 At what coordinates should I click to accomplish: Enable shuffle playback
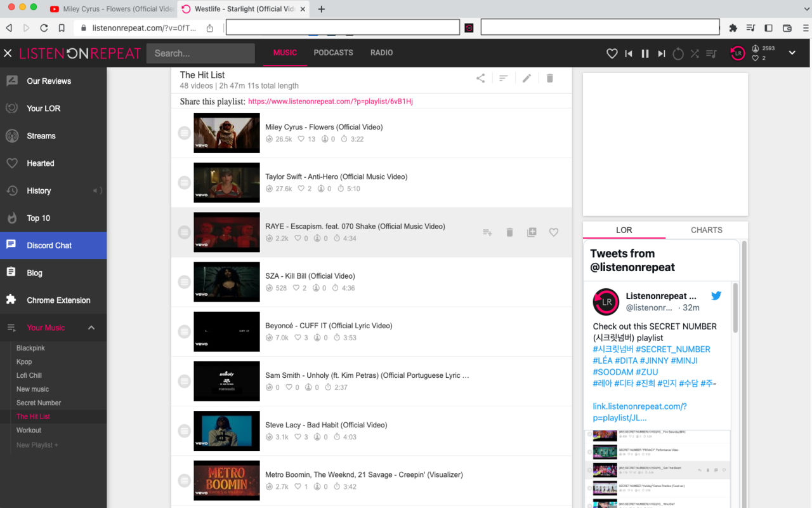coord(695,53)
